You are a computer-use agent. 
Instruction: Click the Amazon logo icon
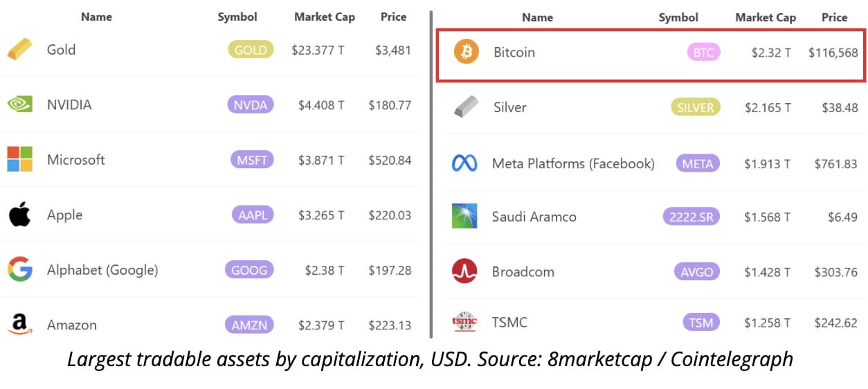19,324
